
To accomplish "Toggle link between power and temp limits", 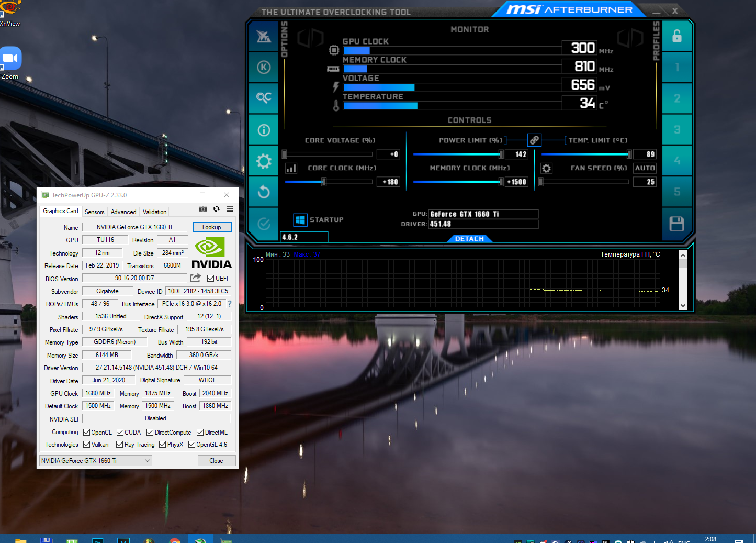I will tap(534, 140).
